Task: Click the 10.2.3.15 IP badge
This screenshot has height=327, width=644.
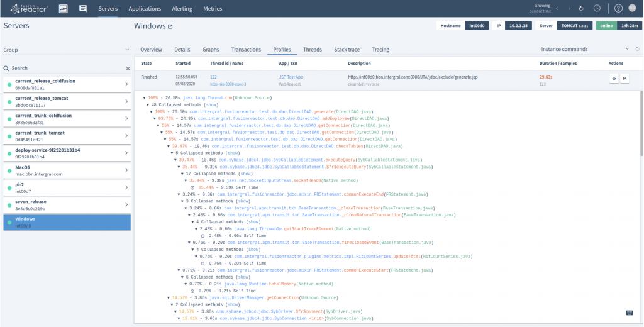Action: (x=518, y=26)
